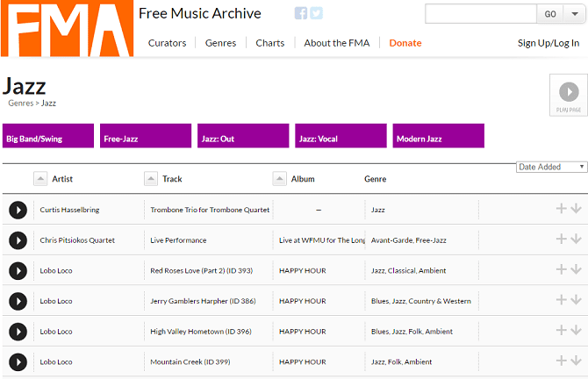Viewport: 588px width, 379px height.
Task: Add Jerry Gamblers Harpher to playlist
Action: point(561,299)
